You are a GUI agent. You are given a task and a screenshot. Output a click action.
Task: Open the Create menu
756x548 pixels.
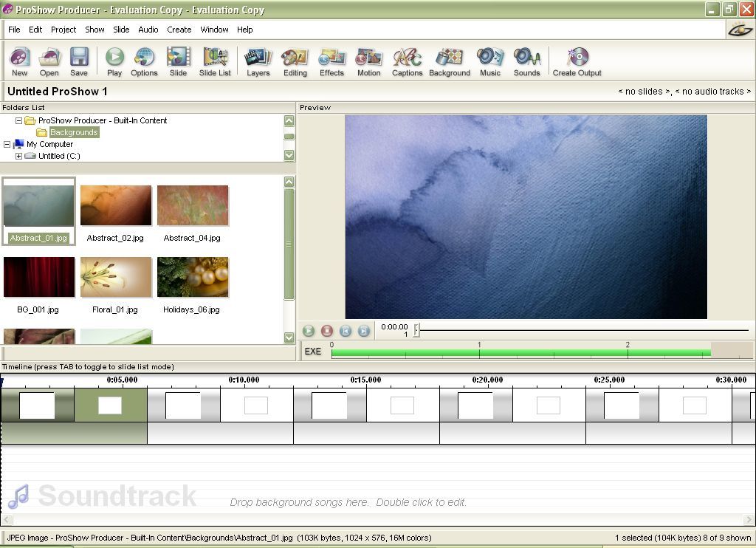pyautogui.click(x=179, y=30)
